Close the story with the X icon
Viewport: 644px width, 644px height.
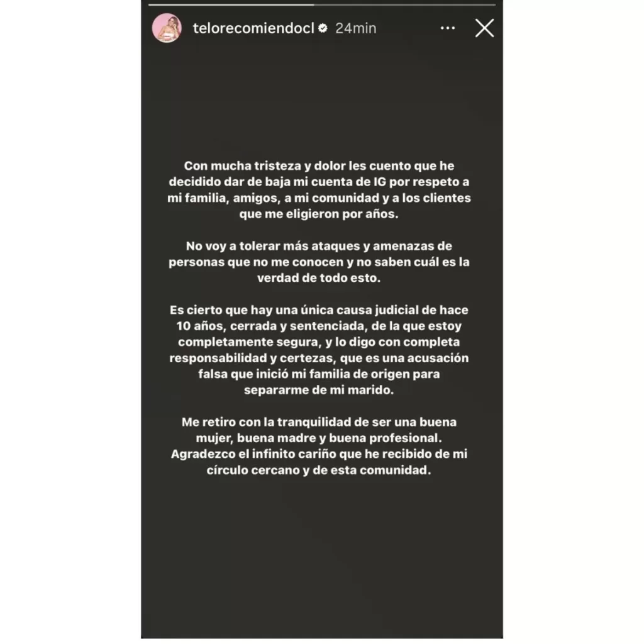tap(485, 28)
